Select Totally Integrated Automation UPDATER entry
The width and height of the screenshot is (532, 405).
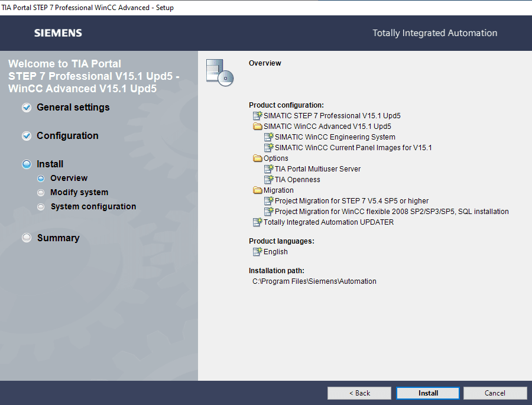pyautogui.click(x=329, y=222)
